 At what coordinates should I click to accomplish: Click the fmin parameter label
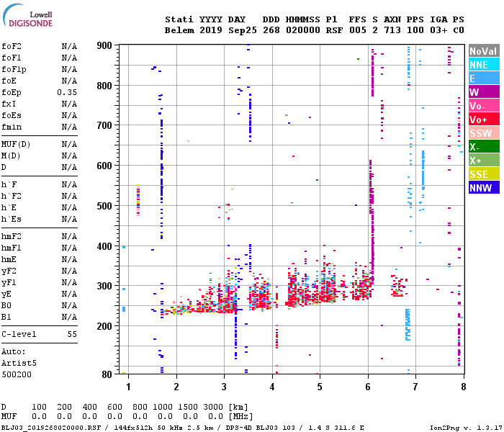coord(12,127)
